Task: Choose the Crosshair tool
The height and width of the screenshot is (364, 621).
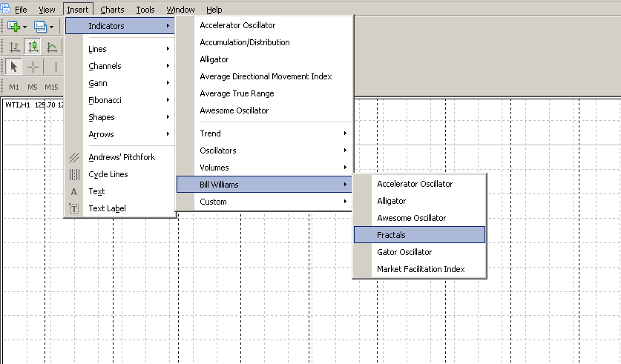Action: (x=33, y=67)
